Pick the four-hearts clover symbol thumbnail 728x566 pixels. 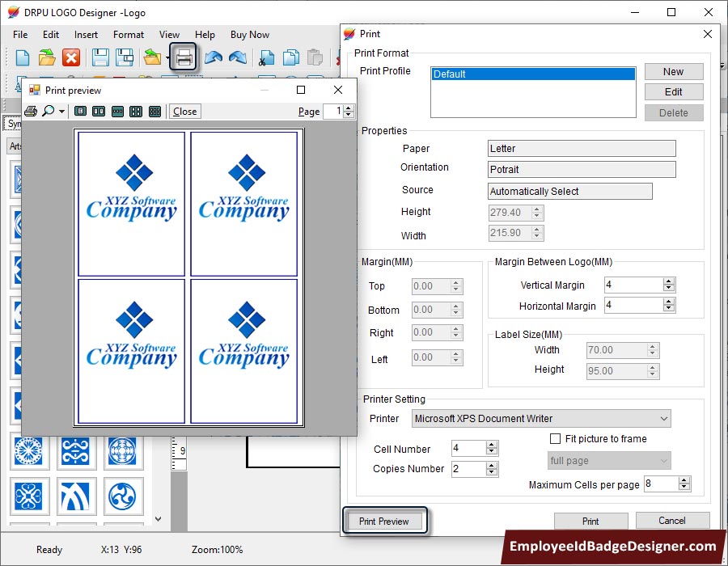click(28, 496)
